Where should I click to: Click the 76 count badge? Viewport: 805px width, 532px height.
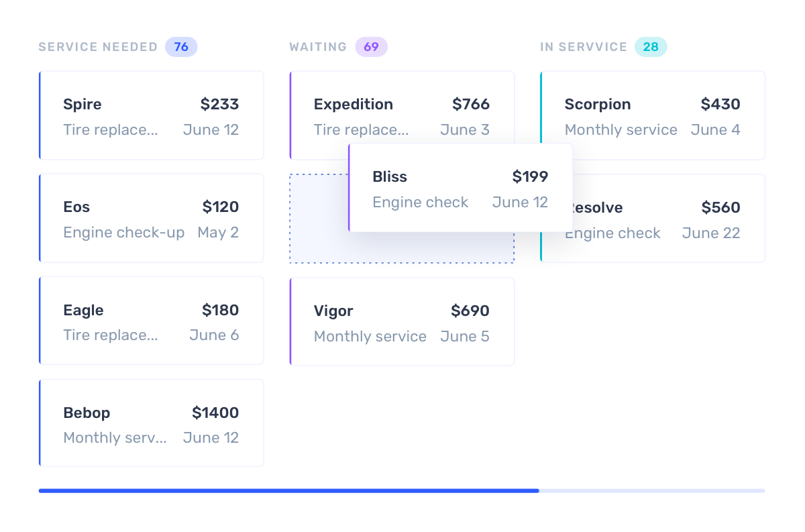(x=181, y=47)
